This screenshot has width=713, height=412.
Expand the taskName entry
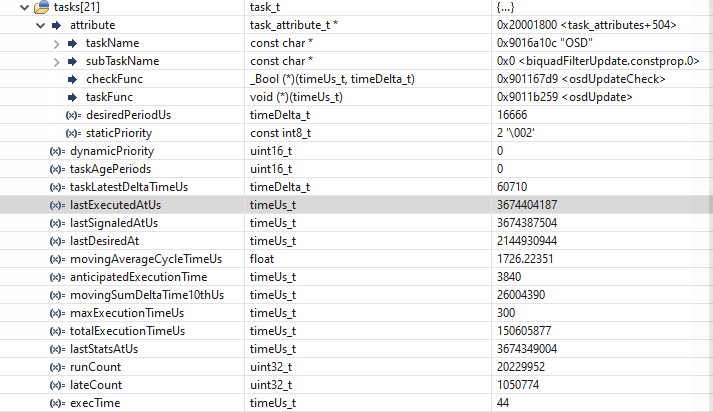tap(56, 44)
